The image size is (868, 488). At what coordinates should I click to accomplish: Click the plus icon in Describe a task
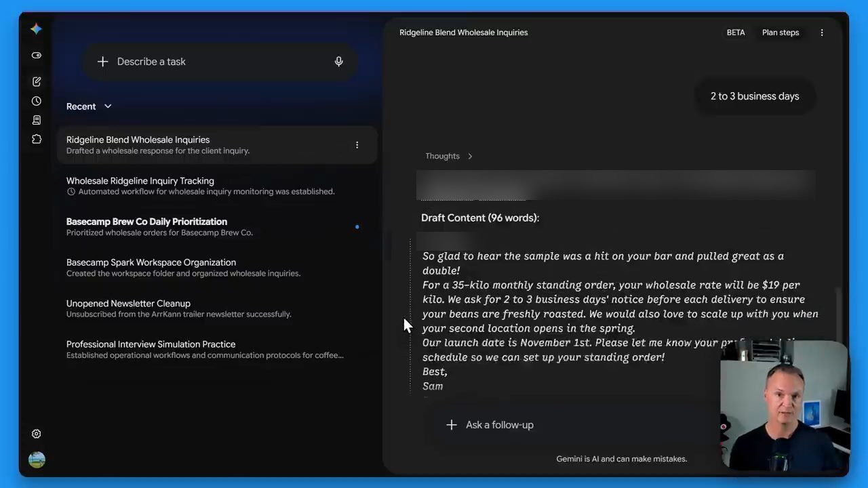102,62
